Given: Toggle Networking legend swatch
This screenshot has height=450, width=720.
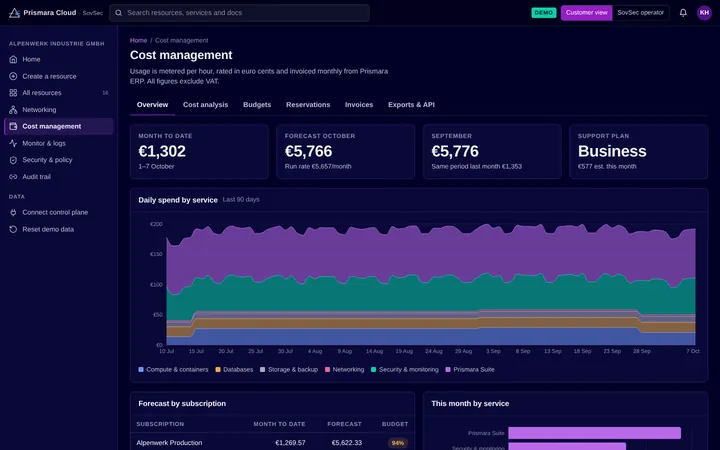Looking at the screenshot, I should [x=327, y=370].
